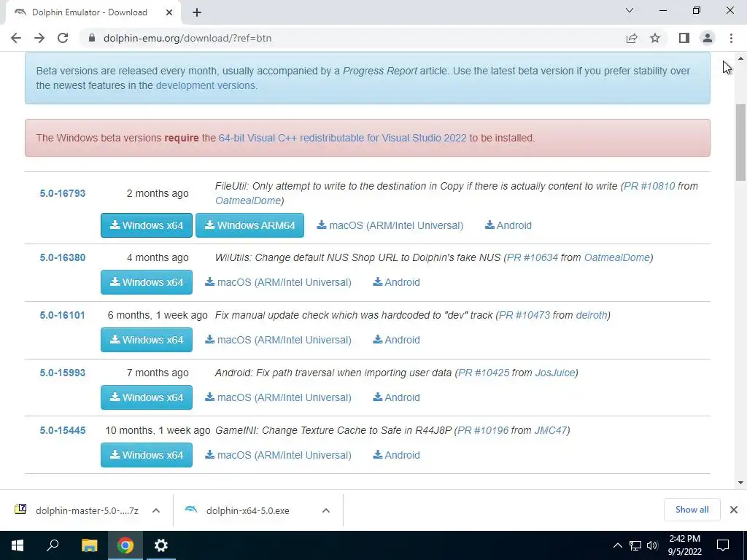The height and width of the screenshot is (560, 747).
Task: Open PR #10810 link
Action: (649, 186)
